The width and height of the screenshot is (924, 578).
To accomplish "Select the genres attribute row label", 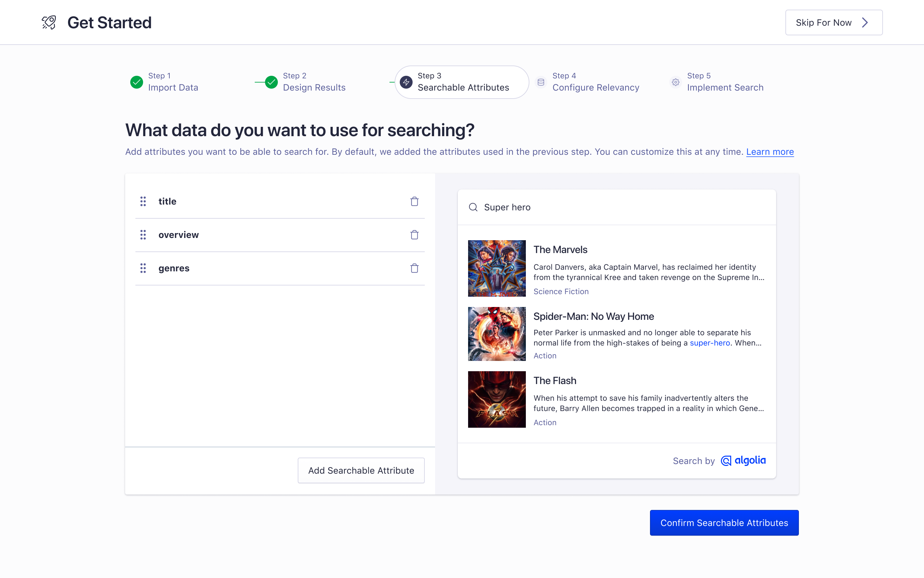I will tap(174, 268).
